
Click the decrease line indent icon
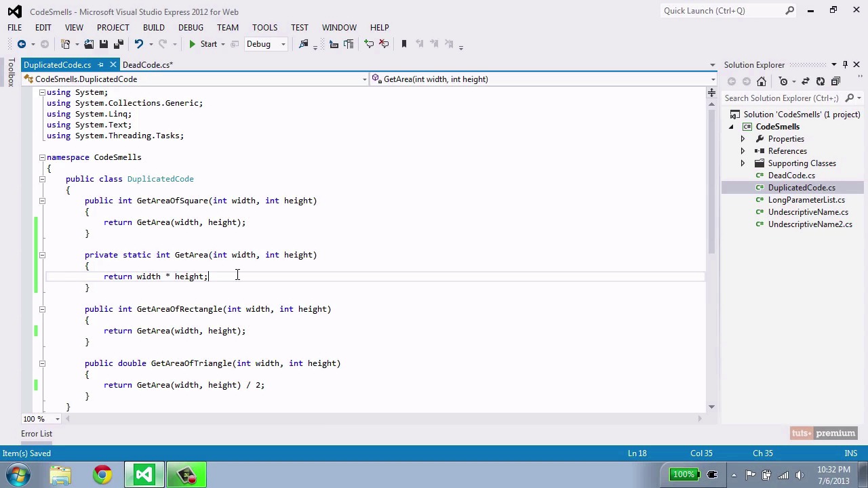[x=334, y=44]
